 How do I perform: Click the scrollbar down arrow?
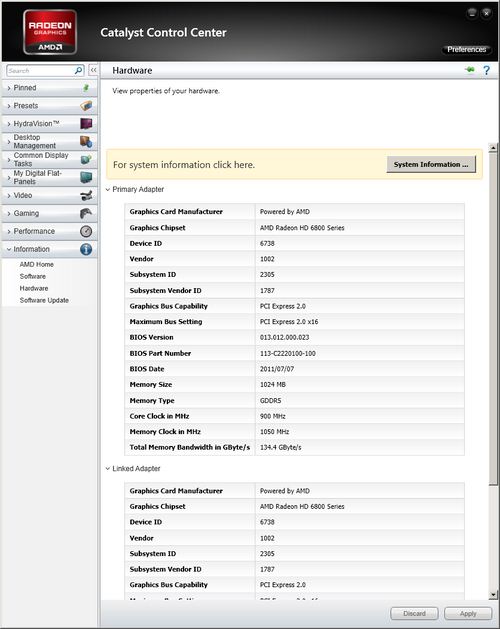tap(493, 595)
